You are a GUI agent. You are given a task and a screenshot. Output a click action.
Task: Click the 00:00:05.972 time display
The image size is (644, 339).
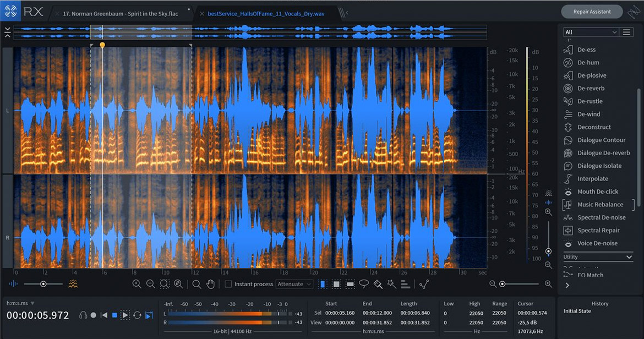click(x=38, y=315)
